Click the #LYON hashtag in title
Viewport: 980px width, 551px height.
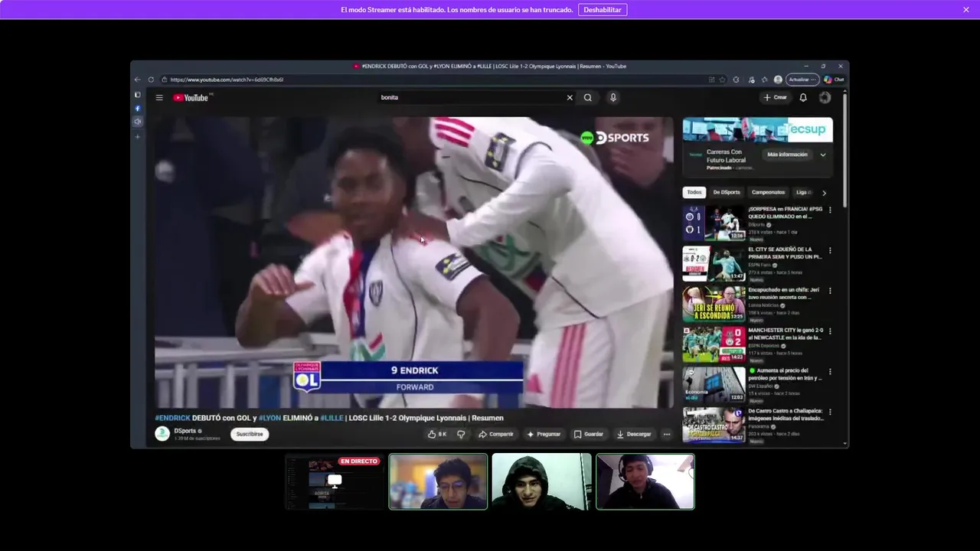click(269, 418)
